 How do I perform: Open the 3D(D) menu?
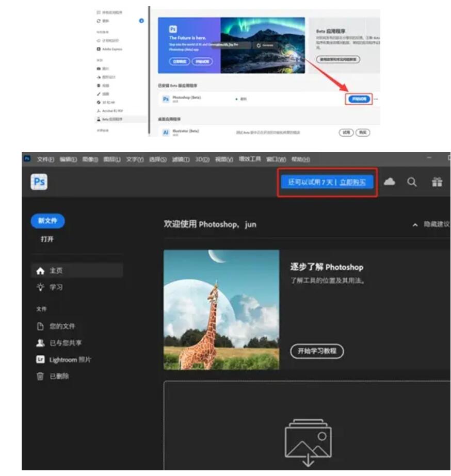[x=202, y=159]
